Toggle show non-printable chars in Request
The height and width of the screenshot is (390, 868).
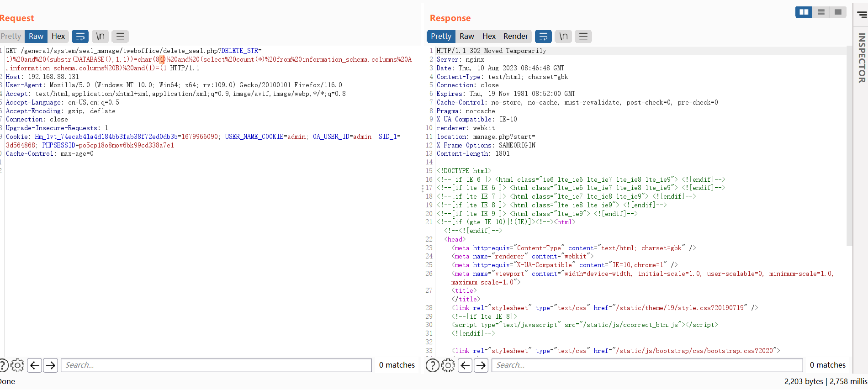click(x=100, y=36)
